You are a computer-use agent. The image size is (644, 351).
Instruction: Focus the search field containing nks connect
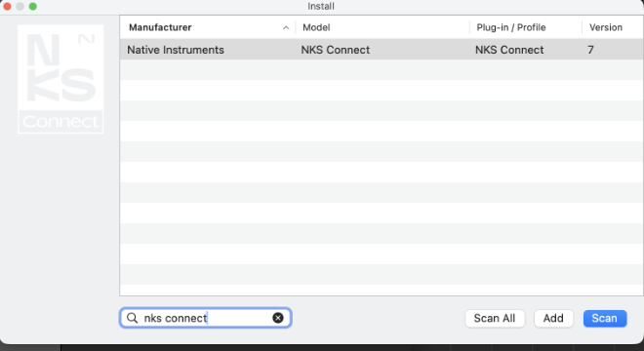(x=205, y=318)
